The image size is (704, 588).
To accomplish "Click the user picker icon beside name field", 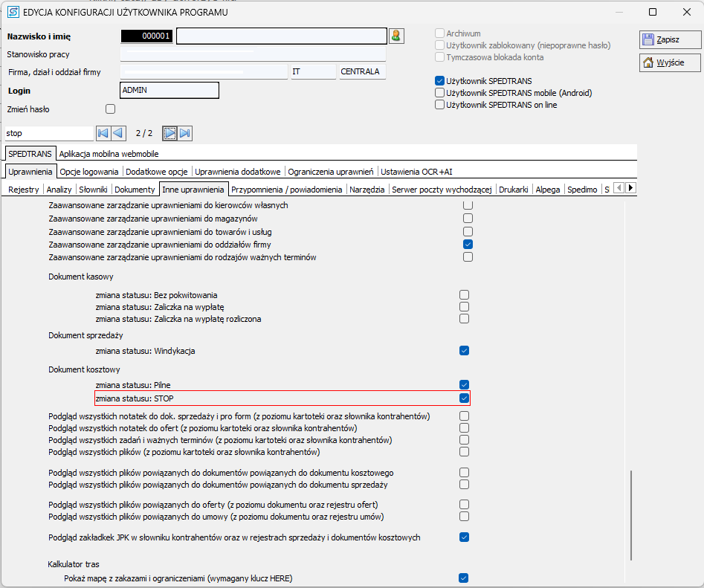I will (x=395, y=36).
